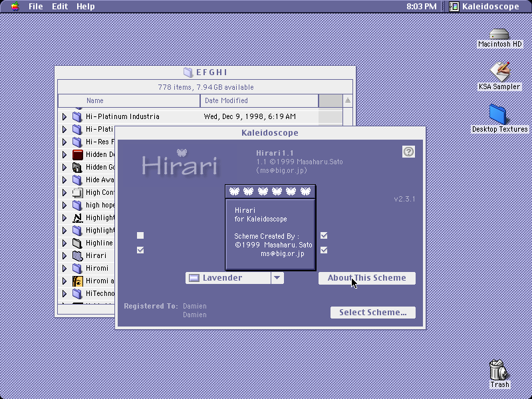Toggle sort order button in EFGHI window
Image resolution: width=532 pixels, height=399 pixels.
point(347,101)
